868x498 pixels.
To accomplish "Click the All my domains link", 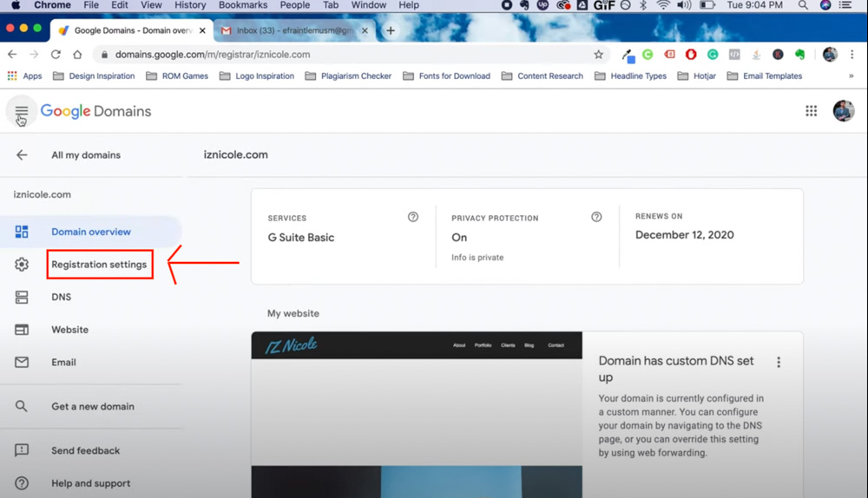I will click(x=86, y=155).
